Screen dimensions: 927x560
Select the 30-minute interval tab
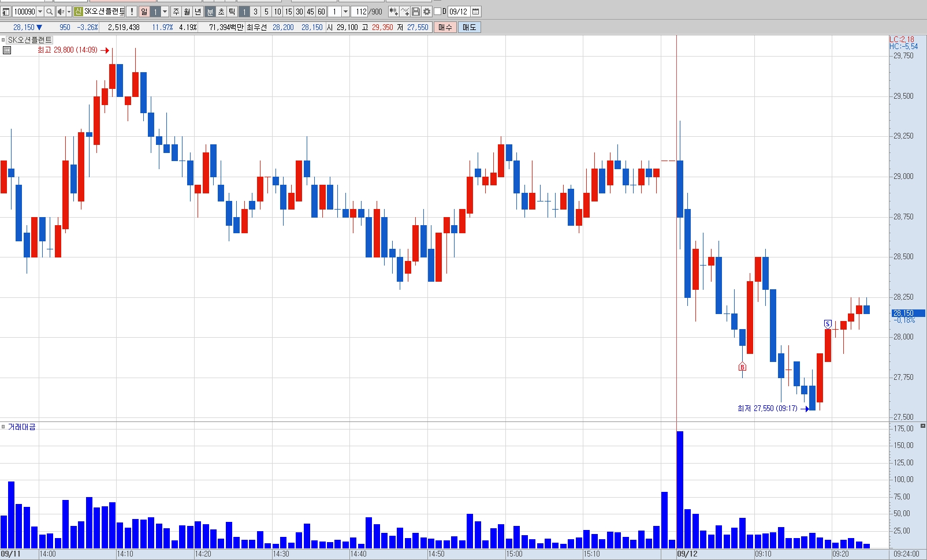(299, 12)
